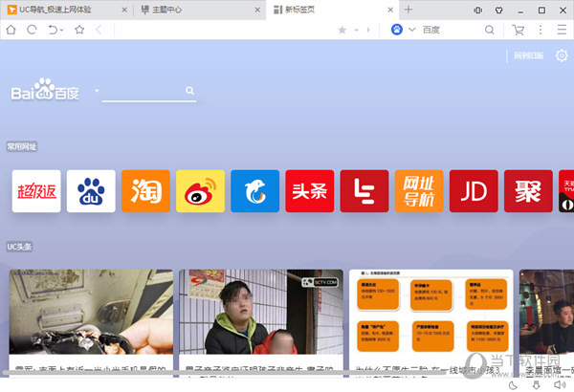Open the LeTV red tile

tap(364, 191)
